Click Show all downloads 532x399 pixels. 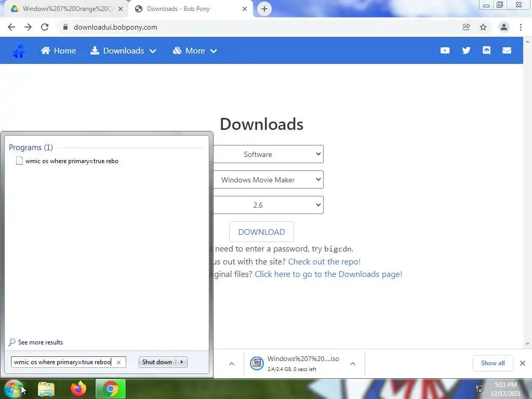tap(493, 363)
